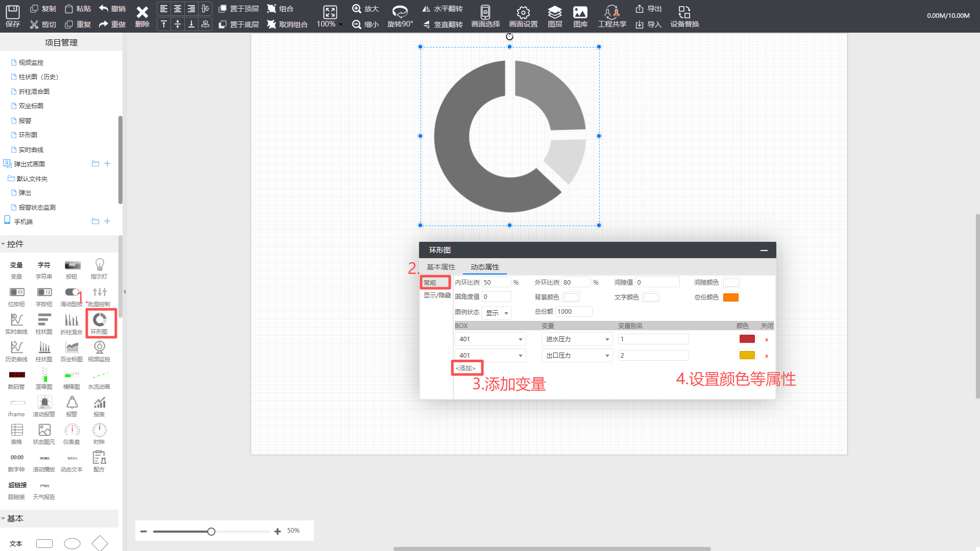
Task: Click the delete (删除) X icon
Action: point(142,12)
